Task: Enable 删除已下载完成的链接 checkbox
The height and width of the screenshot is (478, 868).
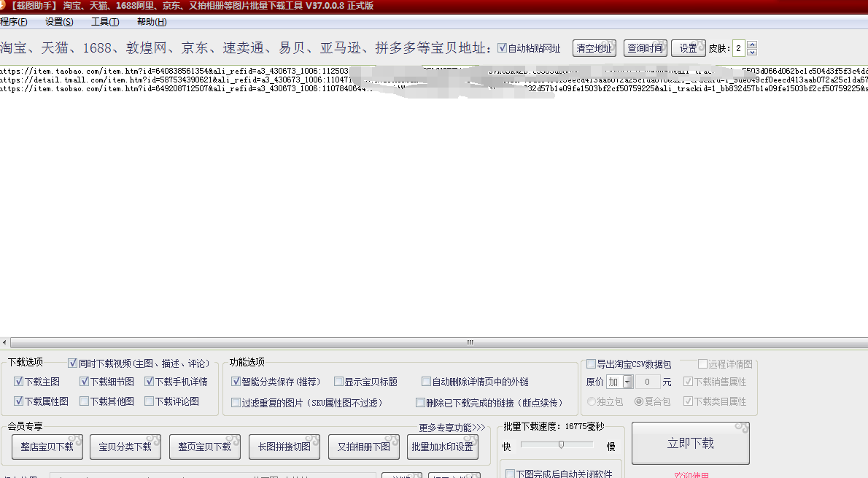Action: [421, 403]
